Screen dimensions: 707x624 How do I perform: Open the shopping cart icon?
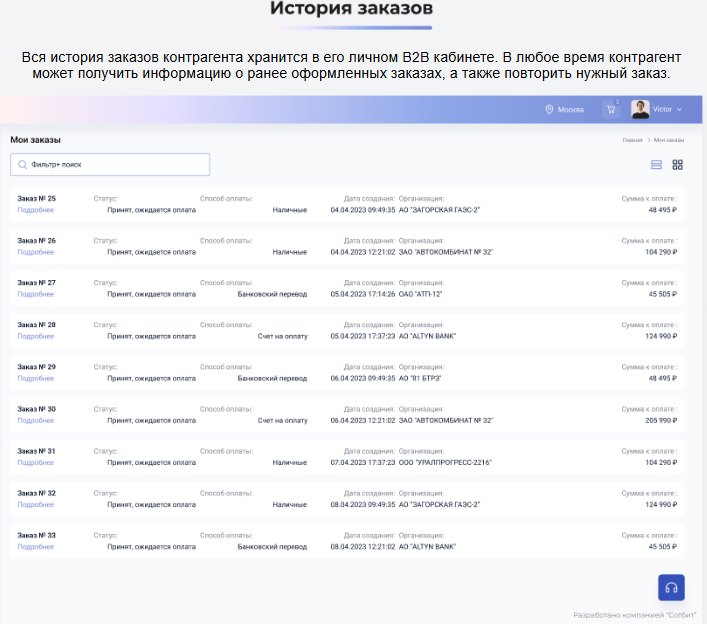pos(610,109)
